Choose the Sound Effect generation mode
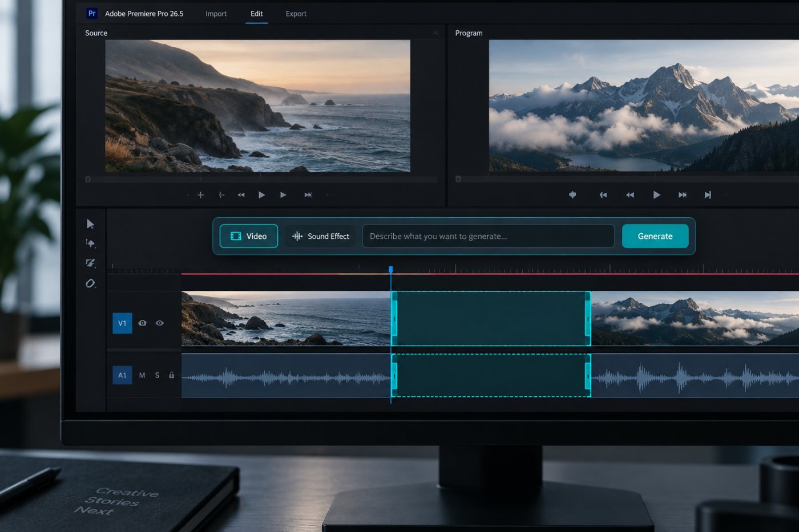 [321, 236]
